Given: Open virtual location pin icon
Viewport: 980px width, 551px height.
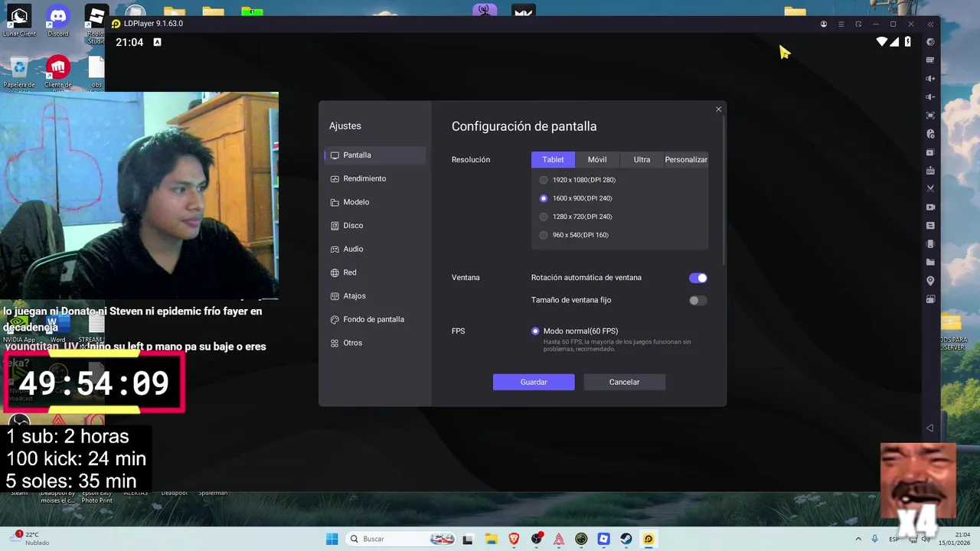Looking at the screenshot, I should click(x=930, y=281).
